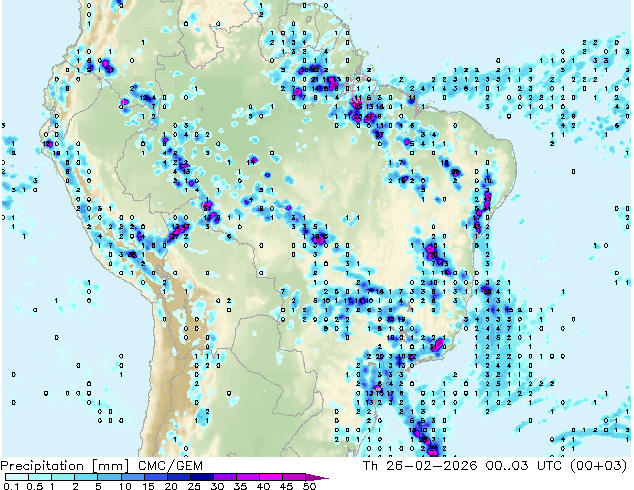The height and width of the screenshot is (490, 634).
Task: Select the 5–10 mm legend color swatch
Action: click(109, 477)
